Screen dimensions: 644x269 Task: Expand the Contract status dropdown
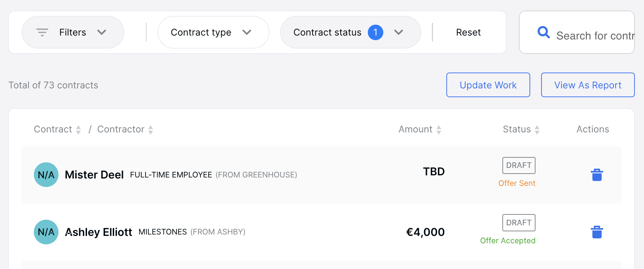pos(351,32)
